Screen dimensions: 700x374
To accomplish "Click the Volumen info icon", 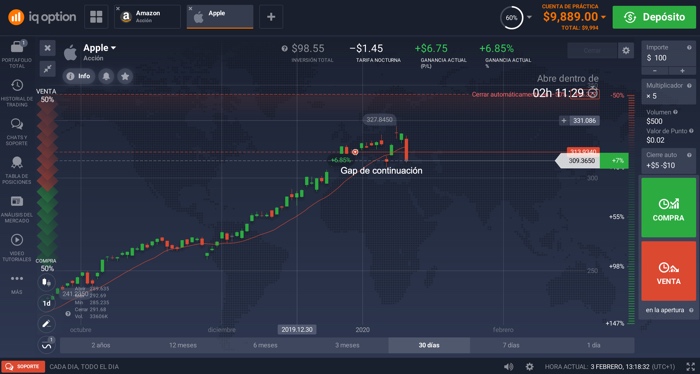I will tap(675, 112).
